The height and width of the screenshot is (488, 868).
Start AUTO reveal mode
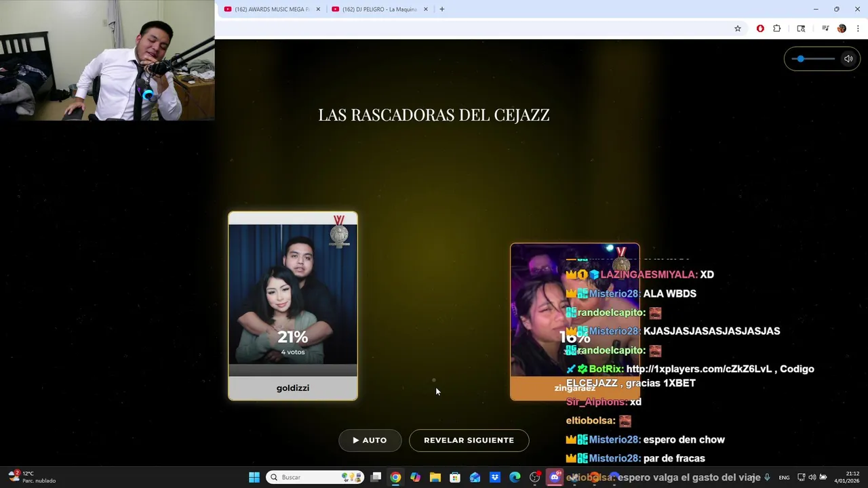pyautogui.click(x=370, y=440)
